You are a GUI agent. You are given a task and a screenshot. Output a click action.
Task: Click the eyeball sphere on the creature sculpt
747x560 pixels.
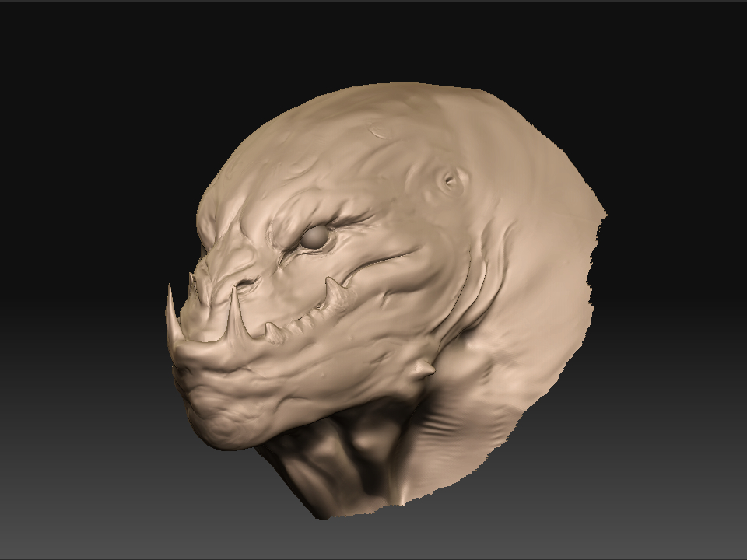314,238
